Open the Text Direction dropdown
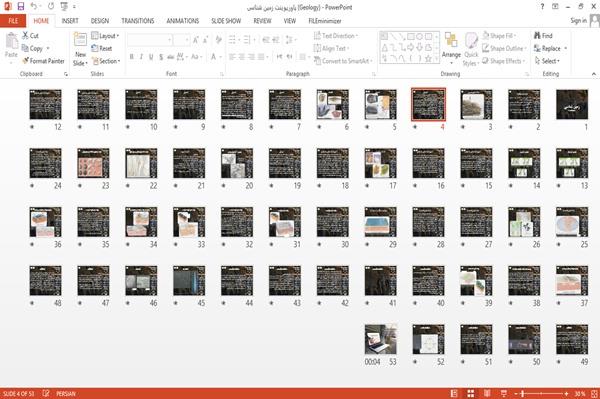This screenshot has height=399, width=600. point(336,36)
